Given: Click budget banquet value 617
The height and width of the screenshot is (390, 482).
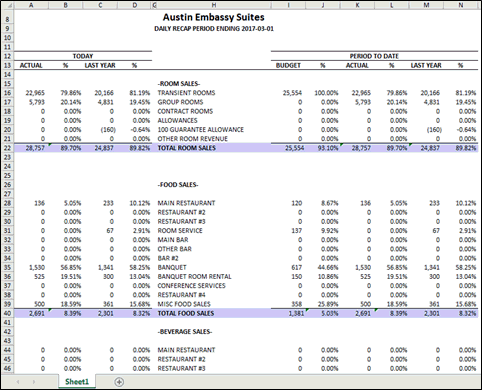Looking at the screenshot, I should pos(296,267).
